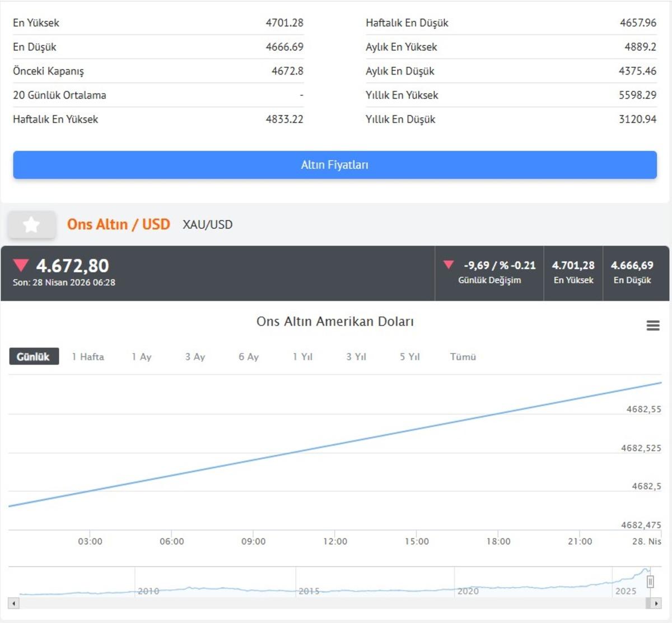Open the chart hamburger menu
Screen dimensions: 672x623
(652, 326)
